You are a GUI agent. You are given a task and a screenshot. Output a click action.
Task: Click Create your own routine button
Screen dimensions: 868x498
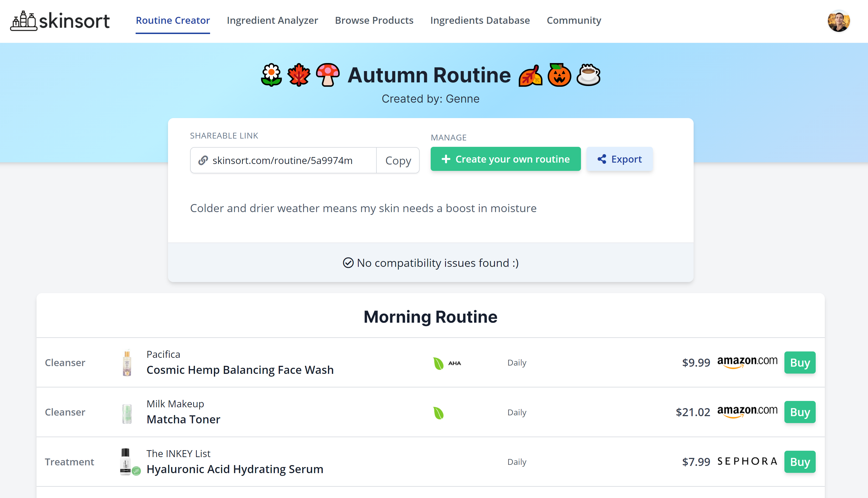tap(505, 159)
